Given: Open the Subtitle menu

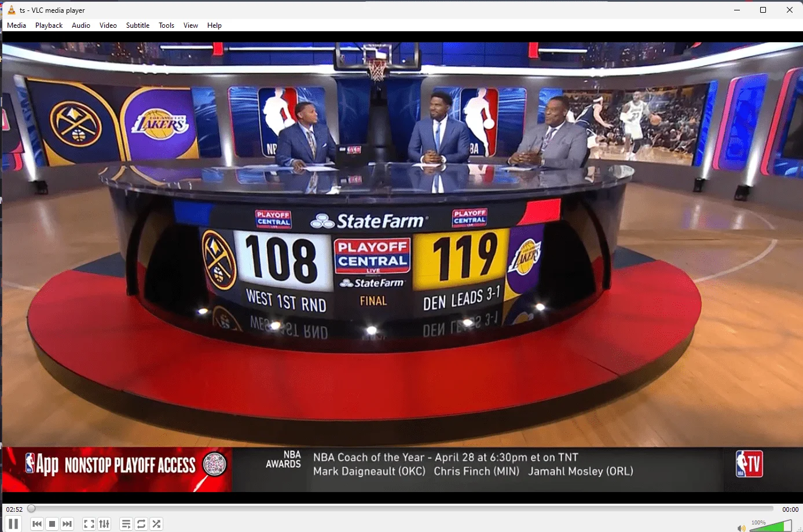Looking at the screenshot, I should tap(138, 25).
